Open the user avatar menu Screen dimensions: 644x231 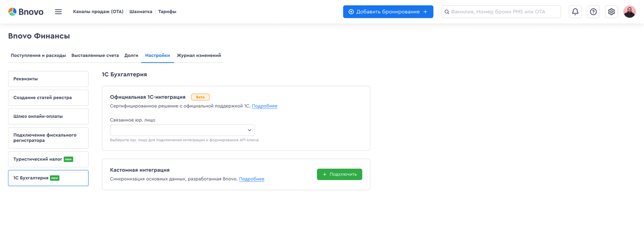(629, 12)
